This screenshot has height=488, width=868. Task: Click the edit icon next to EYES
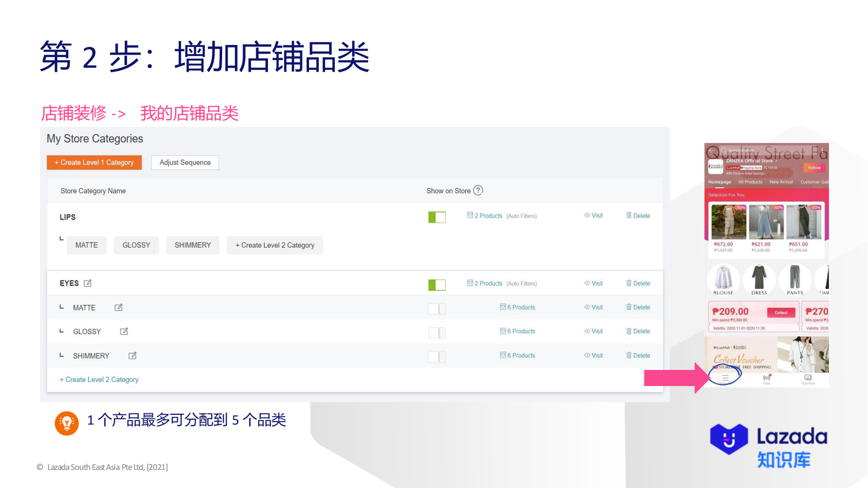pos(88,283)
